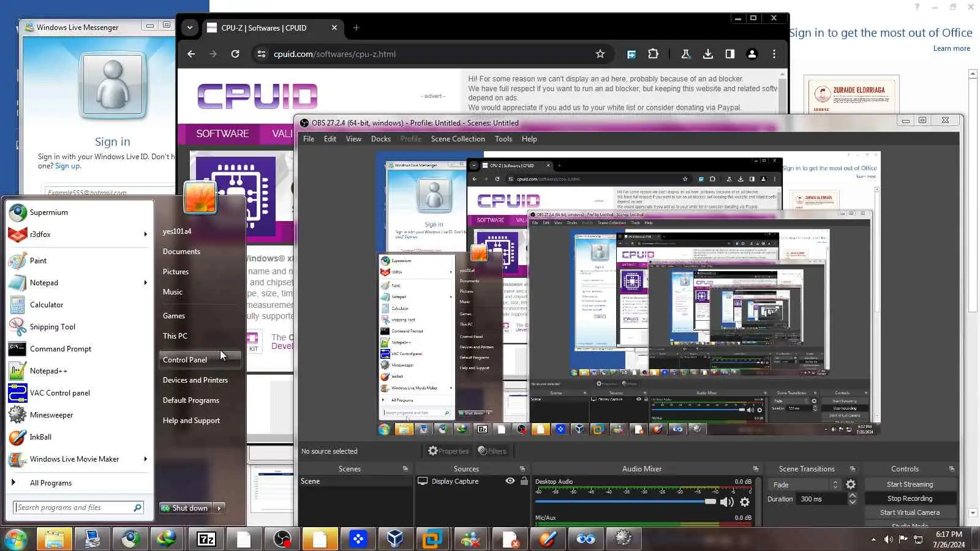Click Stop Recording in OBS
Image resolution: width=980 pixels, height=551 pixels.
[x=910, y=498]
